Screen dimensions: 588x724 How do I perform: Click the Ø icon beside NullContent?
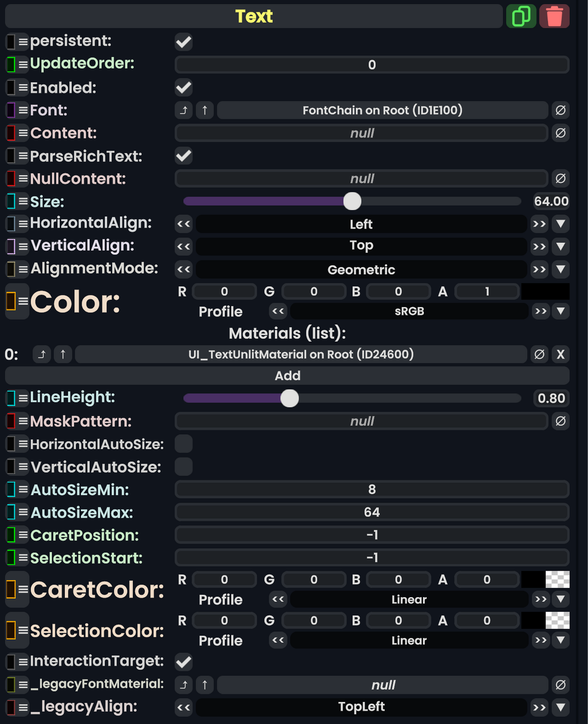(x=561, y=178)
